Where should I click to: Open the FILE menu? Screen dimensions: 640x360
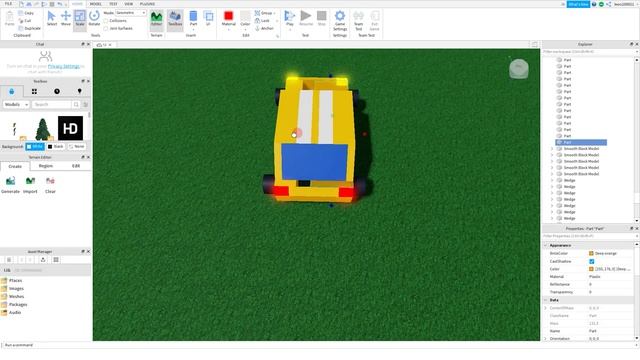pyautogui.click(x=8, y=4)
